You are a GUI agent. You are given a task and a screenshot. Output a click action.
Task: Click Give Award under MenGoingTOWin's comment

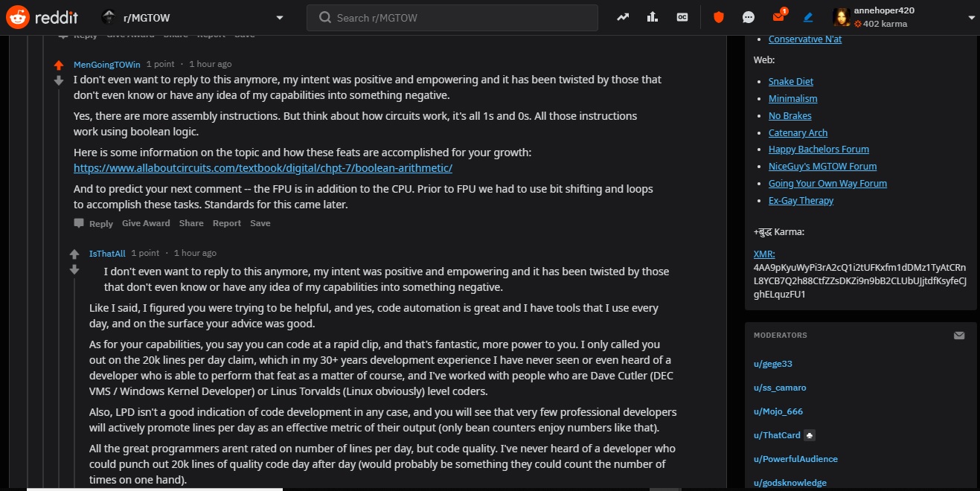point(146,223)
